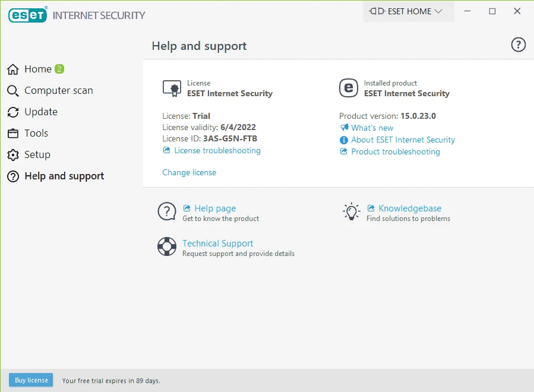Click the Buy license button
Screen dimensions: 534x392
pyautogui.click(x=31, y=380)
